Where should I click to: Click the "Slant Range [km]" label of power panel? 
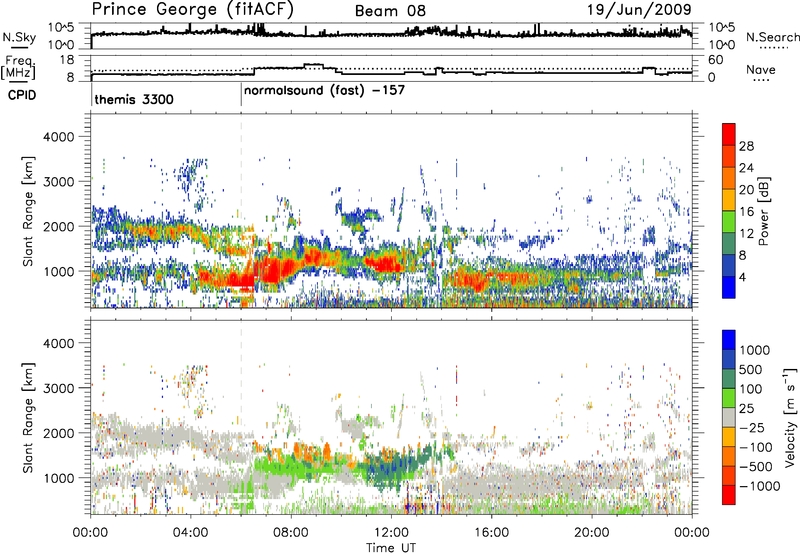click(x=28, y=211)
